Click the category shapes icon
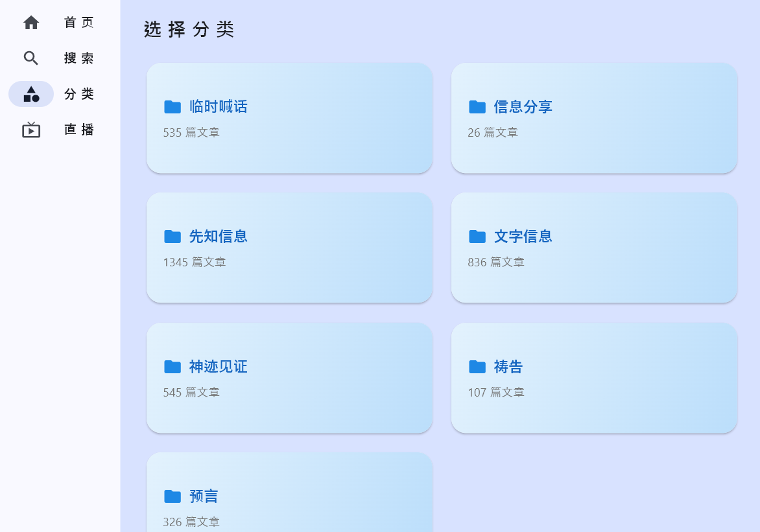This screenshot has width=760, height=532. 31,94
